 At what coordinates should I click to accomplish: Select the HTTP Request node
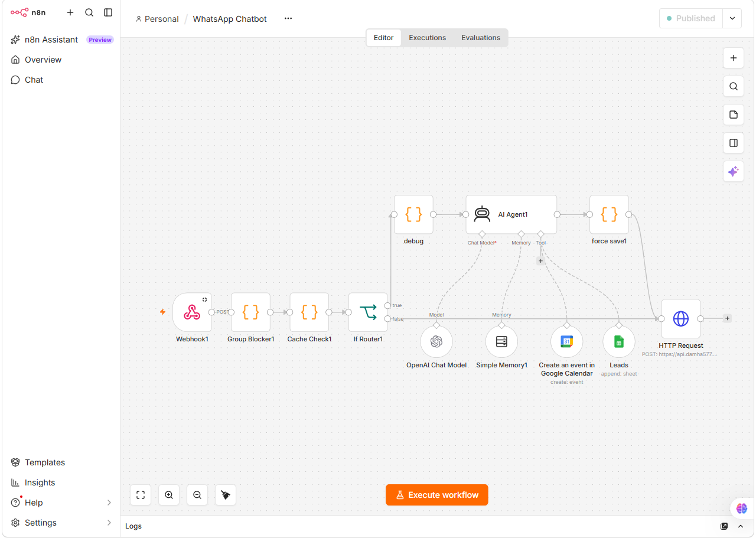coord(681,319)
